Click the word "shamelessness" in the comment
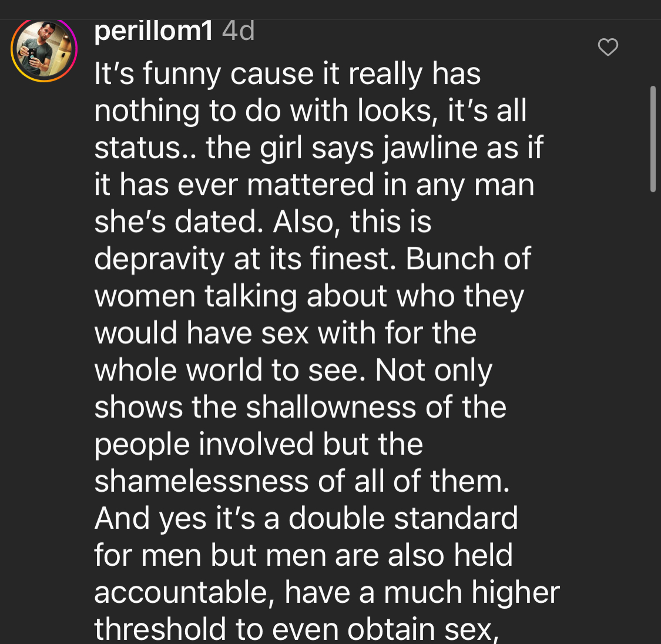 click(x=201, y=481)
